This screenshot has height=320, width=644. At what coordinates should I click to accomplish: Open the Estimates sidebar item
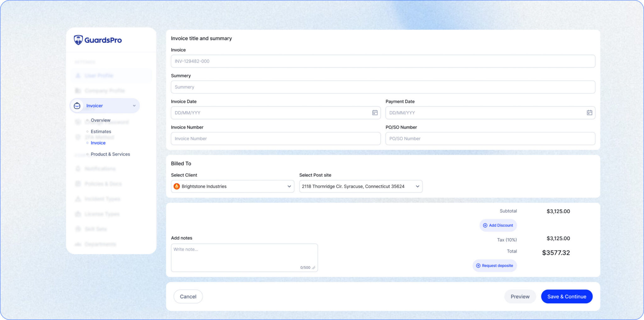(101, 131)
